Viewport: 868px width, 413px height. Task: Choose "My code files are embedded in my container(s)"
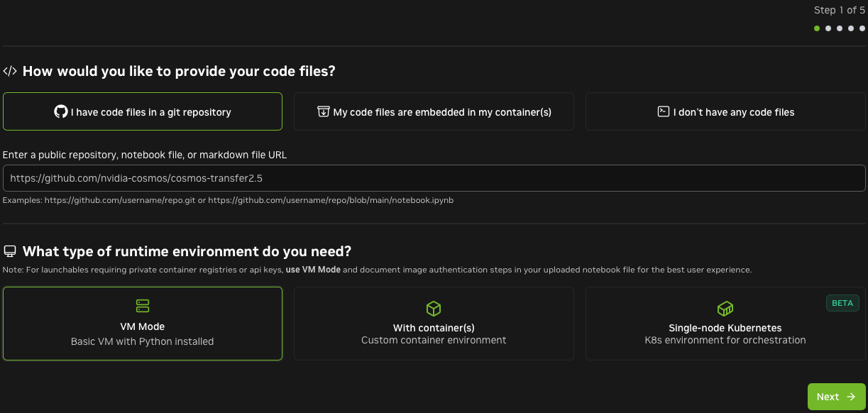pyautogui.click(x=434, y=111)
